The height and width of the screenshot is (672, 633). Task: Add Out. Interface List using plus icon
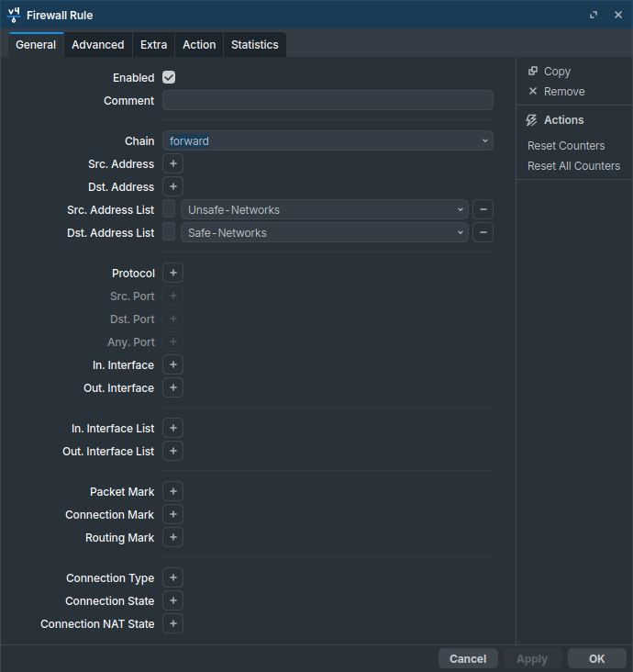coord(172,452)
